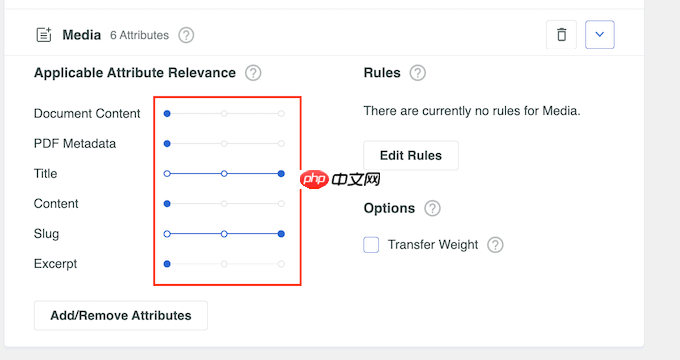
Task: Open Add/Remove Attributes dialog
Action: (121, 315)
